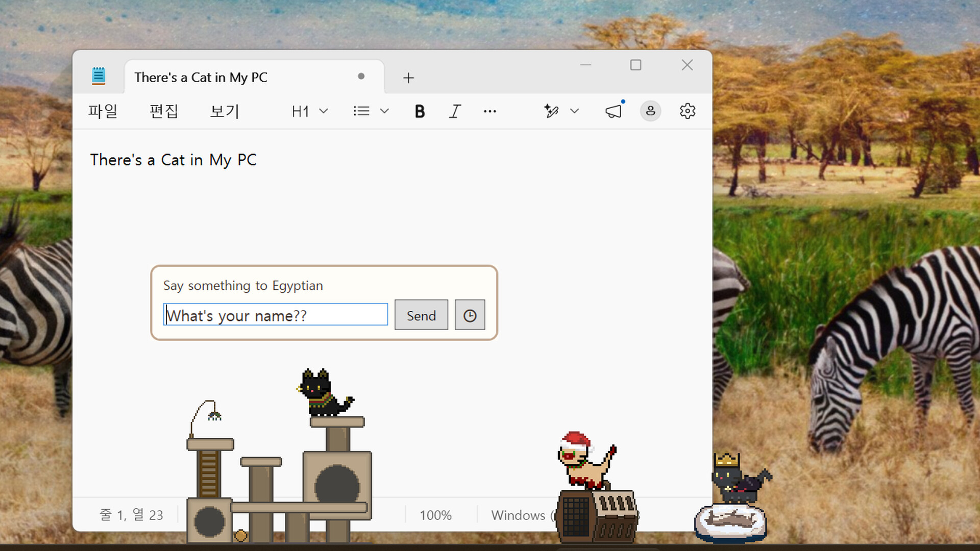The height and width of the screenshot is (551, 980).
Task: Open the 보기 menu
Action: pyautogui.click(x=225, y=111)
